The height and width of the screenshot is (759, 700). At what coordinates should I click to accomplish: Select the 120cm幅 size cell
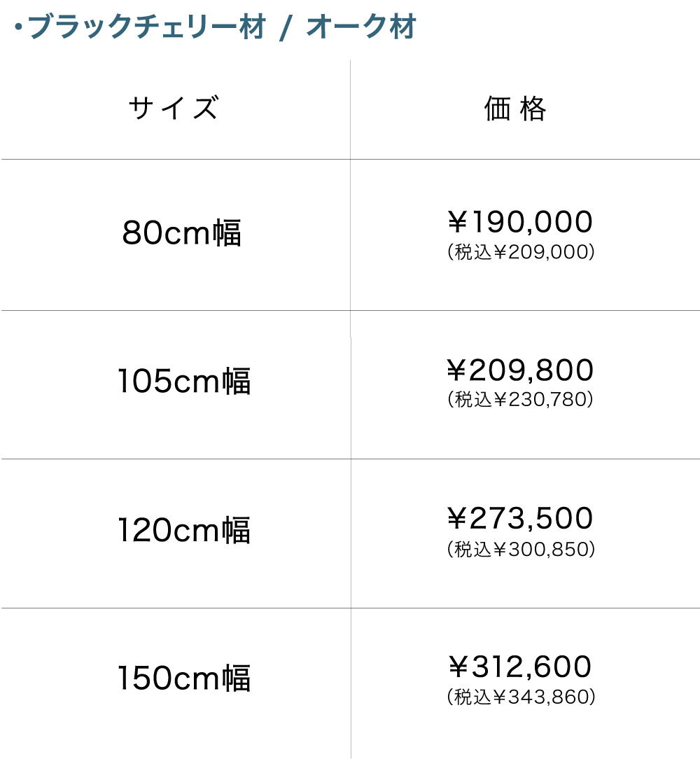(183, 530)
